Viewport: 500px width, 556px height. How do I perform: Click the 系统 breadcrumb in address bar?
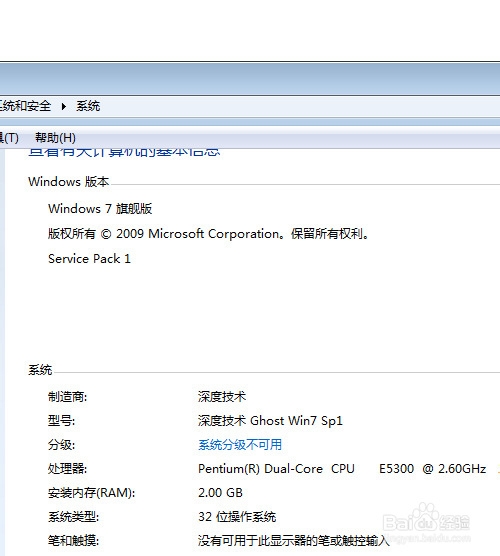(x=88, y=106)
